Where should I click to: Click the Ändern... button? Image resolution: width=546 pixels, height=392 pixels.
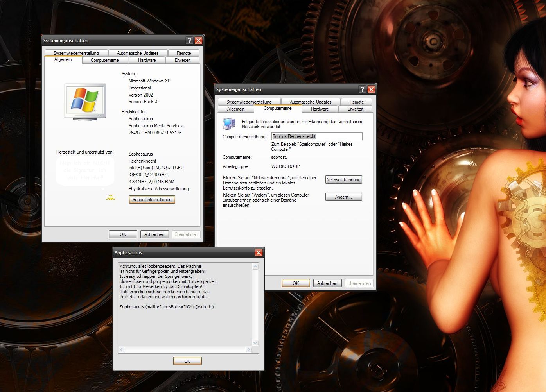pyautogui.click(x=343, y=197)
